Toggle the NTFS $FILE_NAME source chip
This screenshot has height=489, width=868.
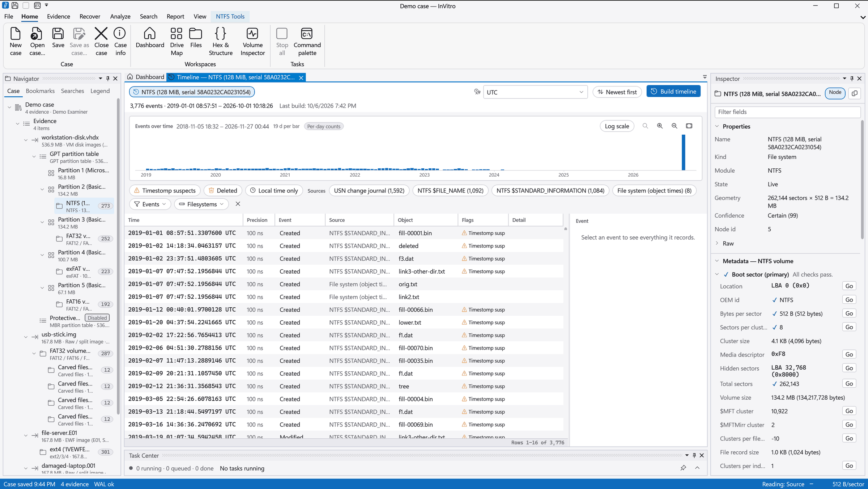pyautogui.click(x=450, y=190)
